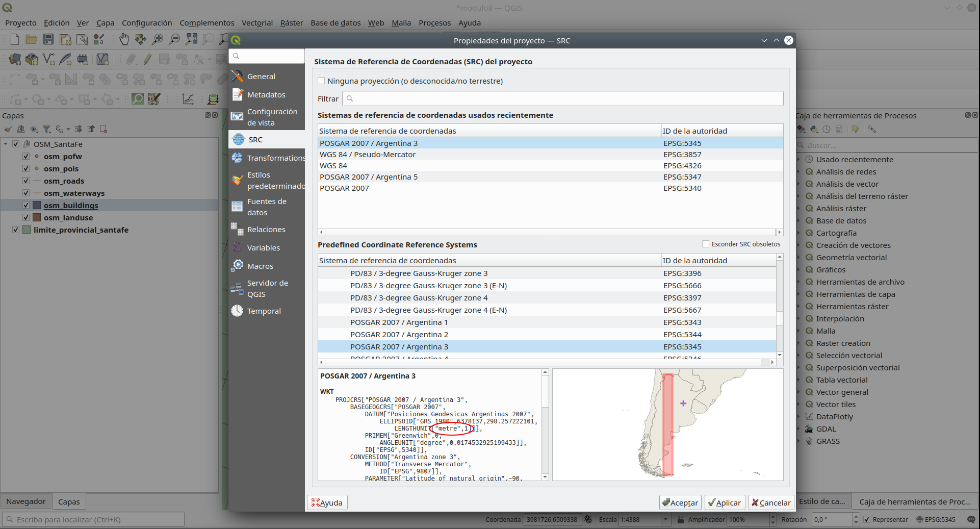Switch to the Navegador tab
The width and height of the screenshot is (980, 529).
pyautogui.click(x=26, y=501)
